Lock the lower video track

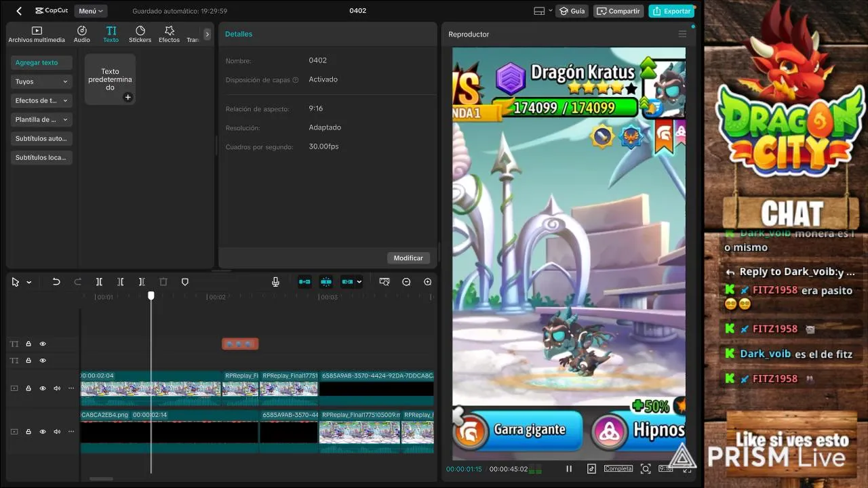(28, 432)
